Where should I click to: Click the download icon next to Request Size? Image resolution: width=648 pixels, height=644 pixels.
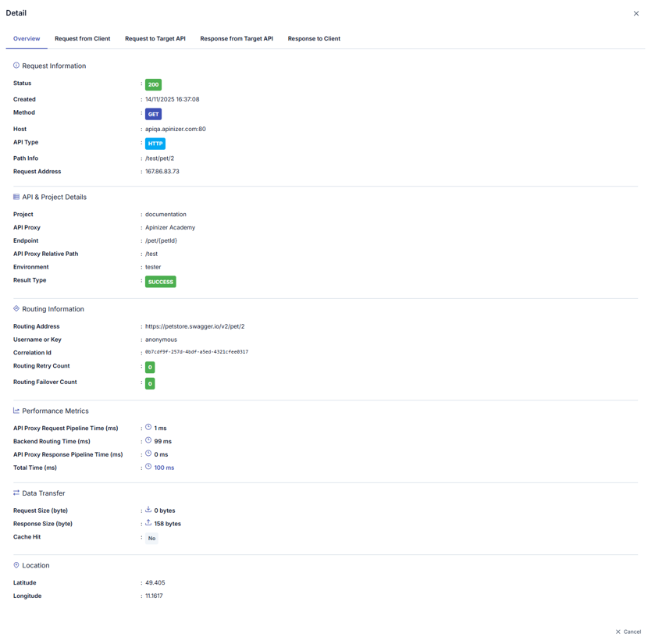coord(148,510)
